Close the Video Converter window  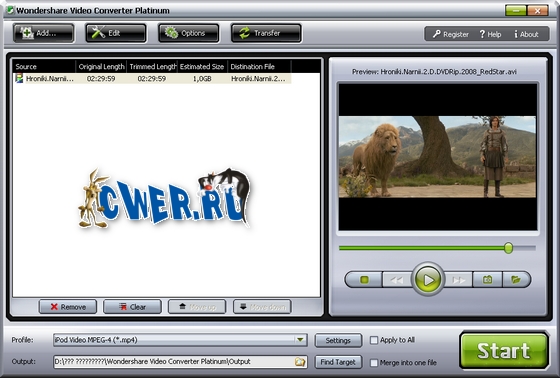point(538,11)
